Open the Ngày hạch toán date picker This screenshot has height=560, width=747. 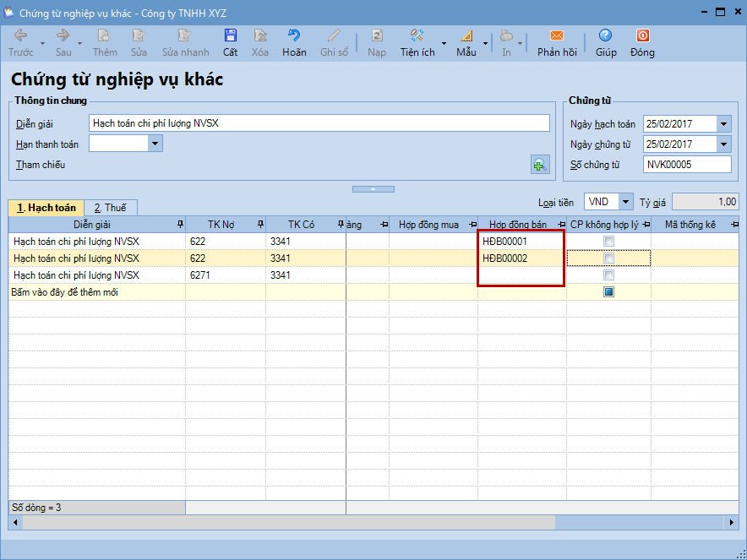coord(723,124)
